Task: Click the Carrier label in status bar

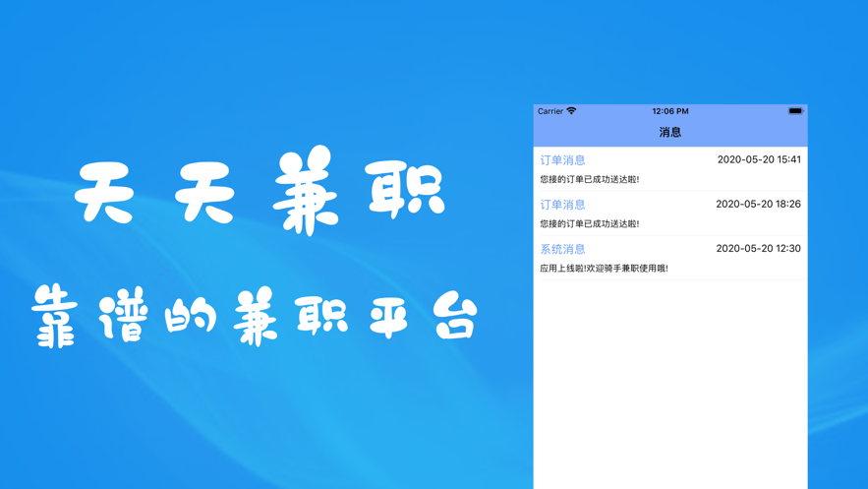Action: pos(550,111)
